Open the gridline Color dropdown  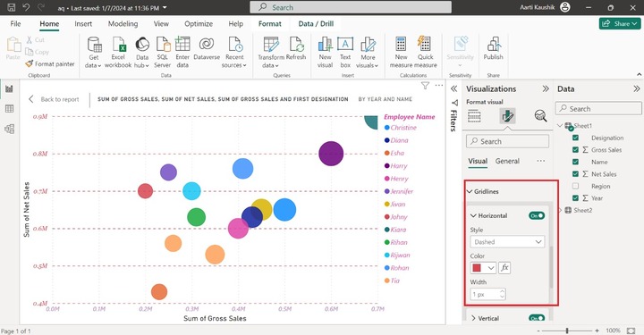pyautogui.click(x=483, y=268)
